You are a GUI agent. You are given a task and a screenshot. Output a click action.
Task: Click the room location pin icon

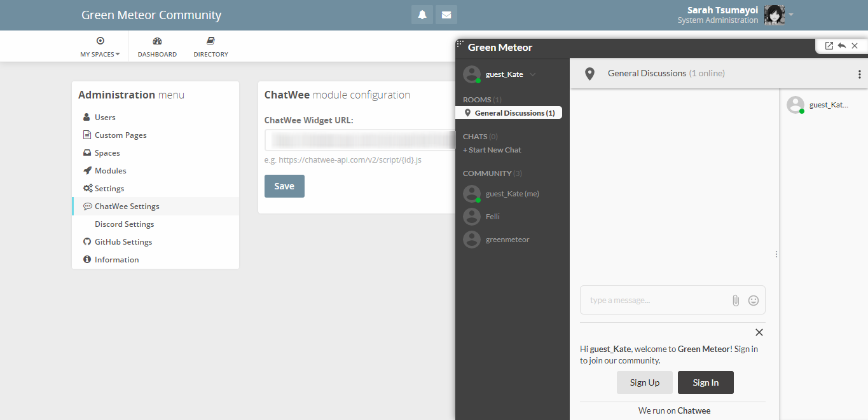point(589,74)
